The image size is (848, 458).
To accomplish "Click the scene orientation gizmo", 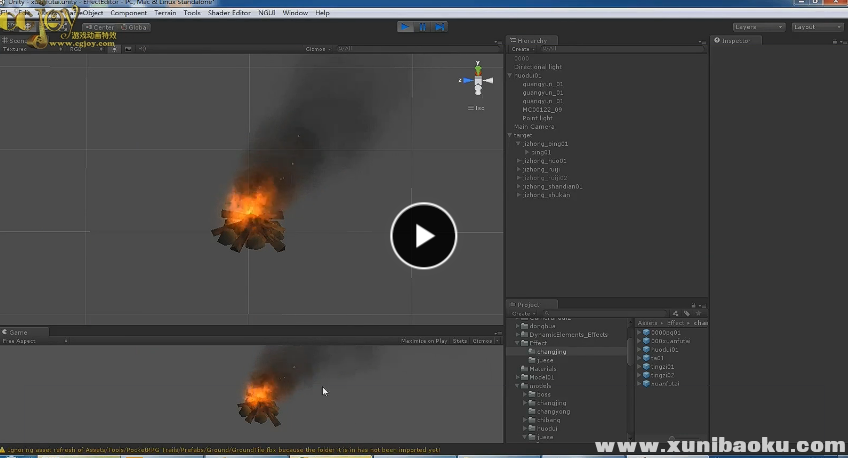I will (478, 81).
